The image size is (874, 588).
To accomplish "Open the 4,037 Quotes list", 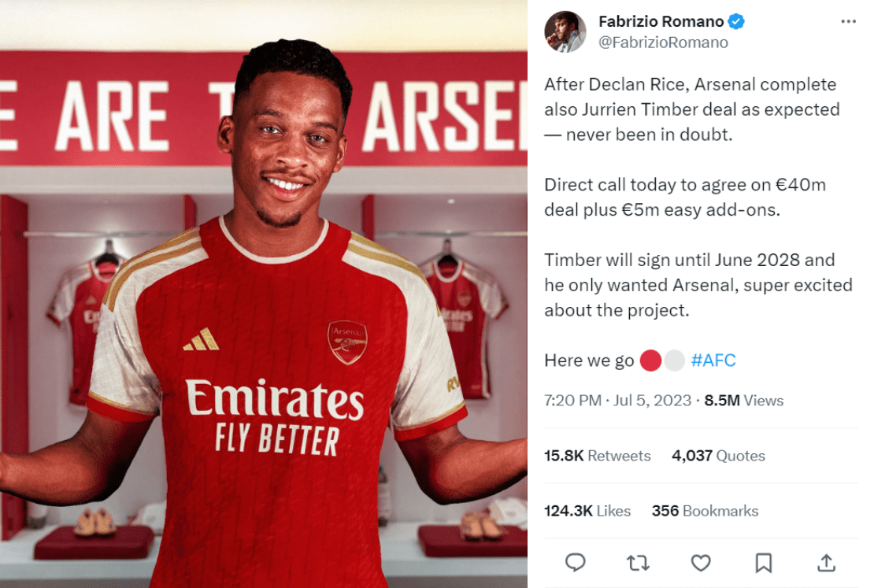I will click(718, 456).
